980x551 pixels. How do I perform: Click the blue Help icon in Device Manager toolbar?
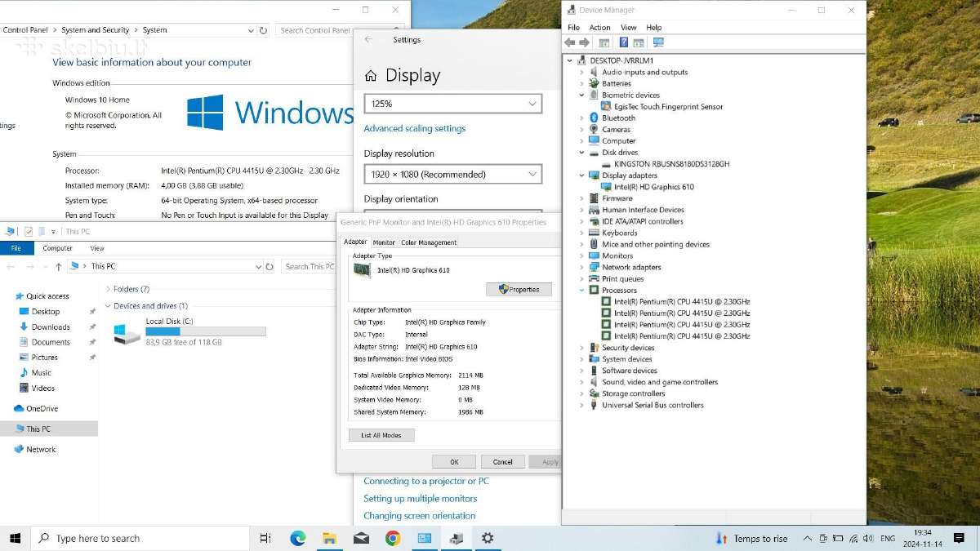pyautogui.click(x=624, y=42)
